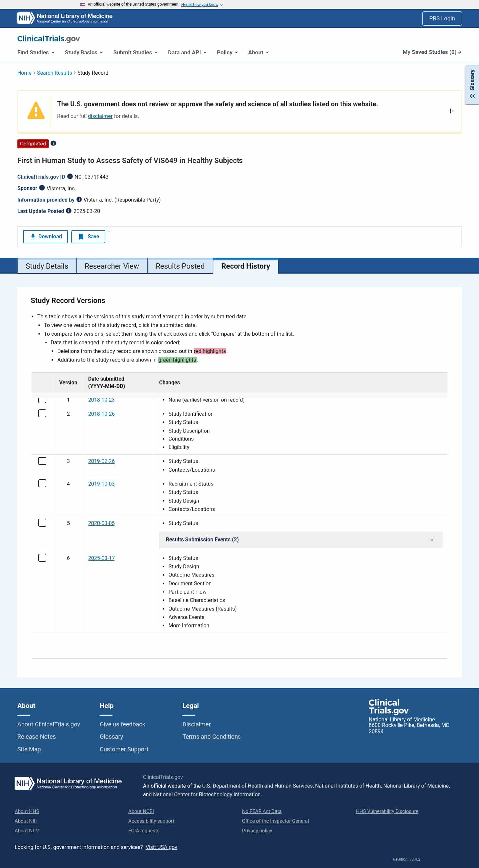
Task: Open the About dropdown in navigation
Action: tap(258, 52)
